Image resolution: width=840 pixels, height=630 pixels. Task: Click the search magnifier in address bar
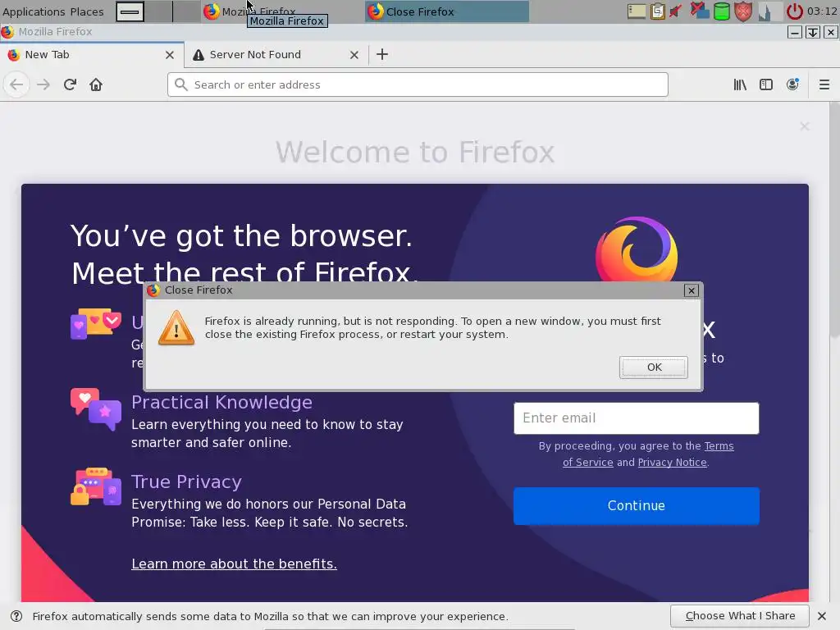pyautogui.click(x=181, y=84)
